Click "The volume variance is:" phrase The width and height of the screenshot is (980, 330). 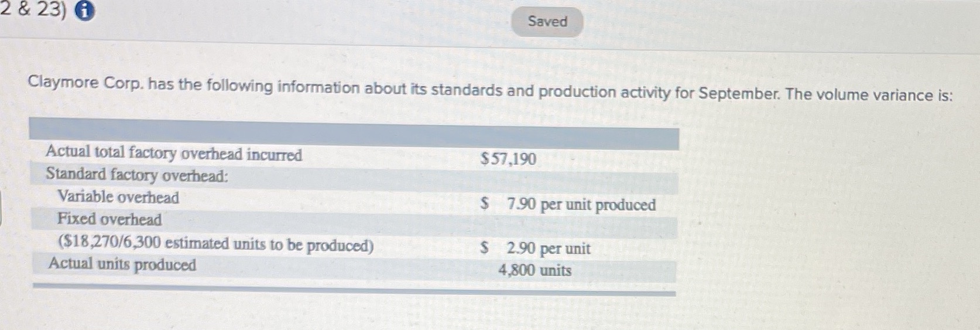[x=869, y=95]
